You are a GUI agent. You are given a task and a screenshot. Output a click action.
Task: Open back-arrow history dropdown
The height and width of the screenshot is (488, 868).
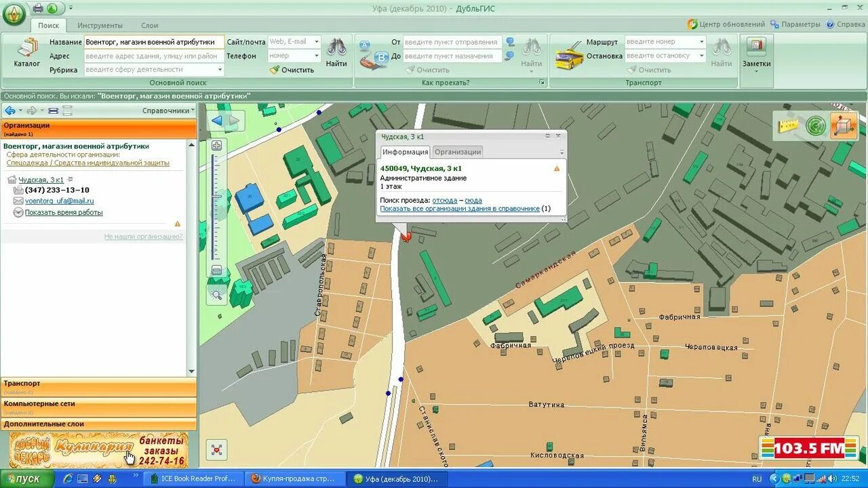click(20, 110)
